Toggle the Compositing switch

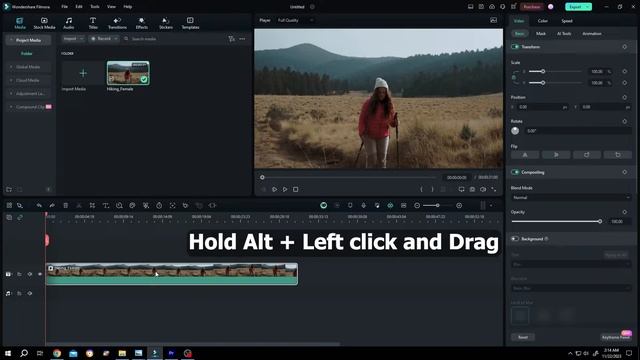pos(515,172)
